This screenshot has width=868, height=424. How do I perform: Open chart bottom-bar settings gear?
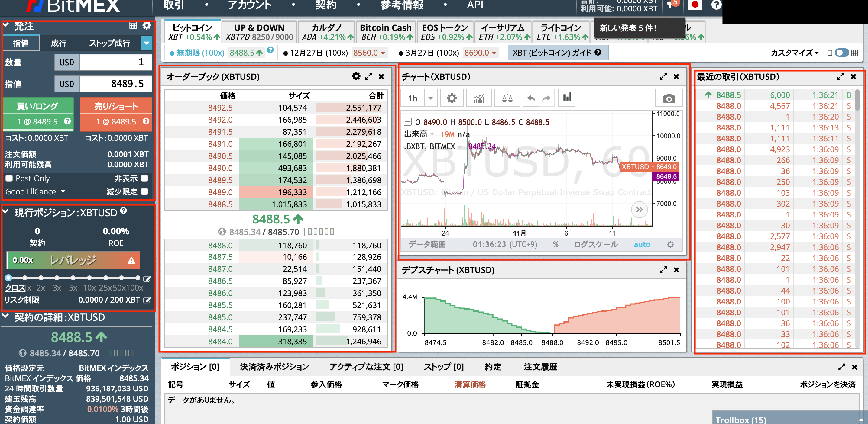point(670,245)
